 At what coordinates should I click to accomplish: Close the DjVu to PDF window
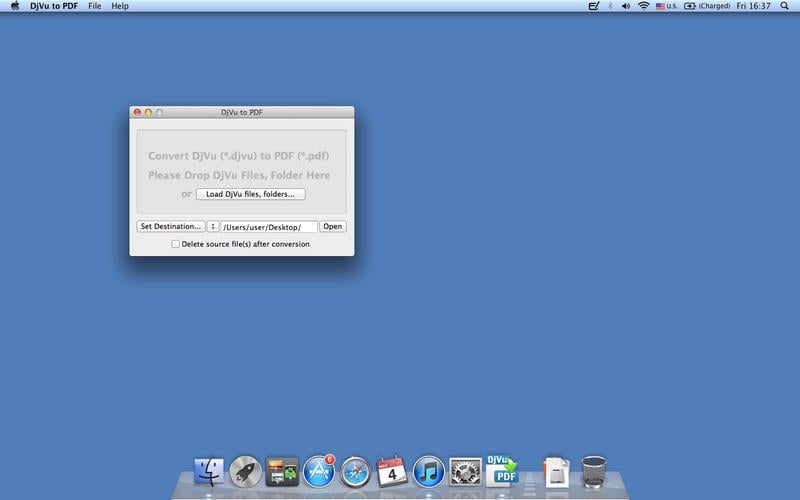pos(137,112)
